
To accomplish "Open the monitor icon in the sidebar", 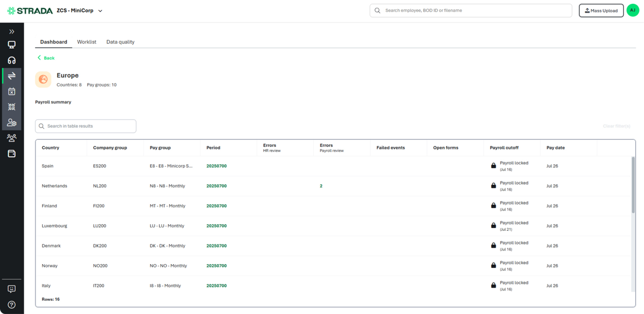I will (x=12, y=45).
